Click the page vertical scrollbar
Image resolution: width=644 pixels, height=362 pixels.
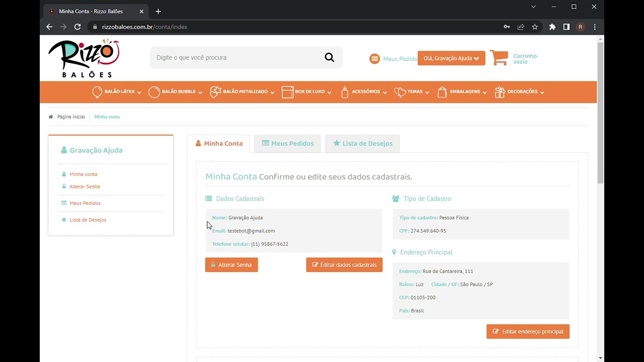coord(600,113)
